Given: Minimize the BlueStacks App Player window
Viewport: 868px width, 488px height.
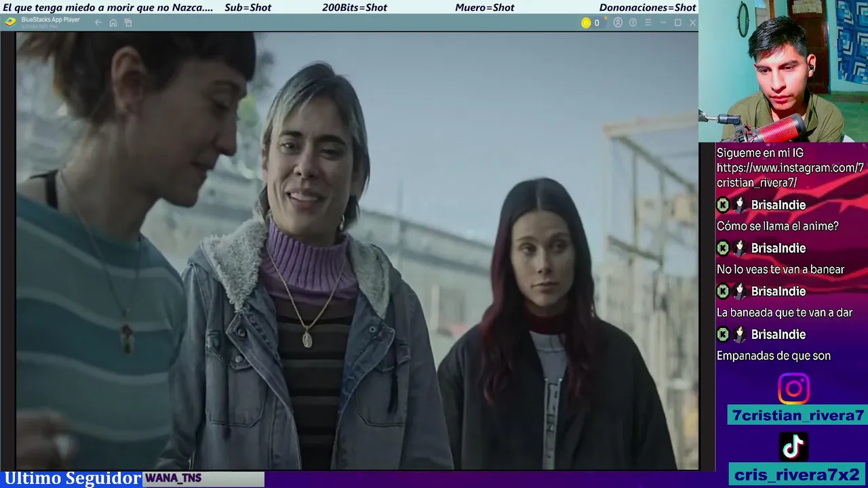Looking at the screenshot, I should [663, 22].
